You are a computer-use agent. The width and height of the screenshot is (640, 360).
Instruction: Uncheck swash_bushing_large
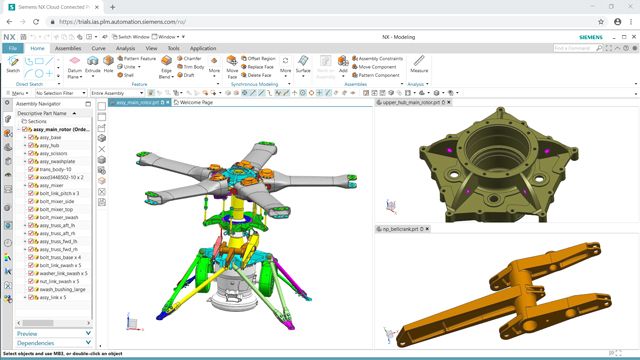pos(31,289)
